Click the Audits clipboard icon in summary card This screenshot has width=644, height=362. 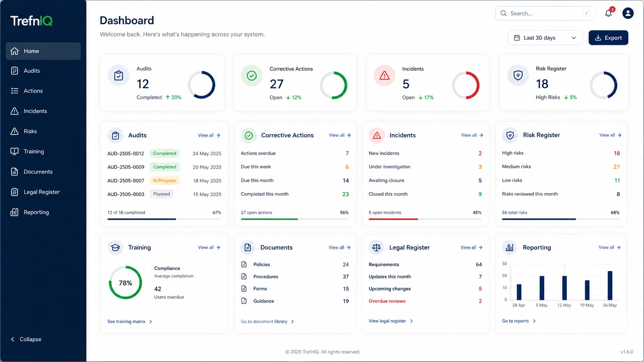pos(119,75)
